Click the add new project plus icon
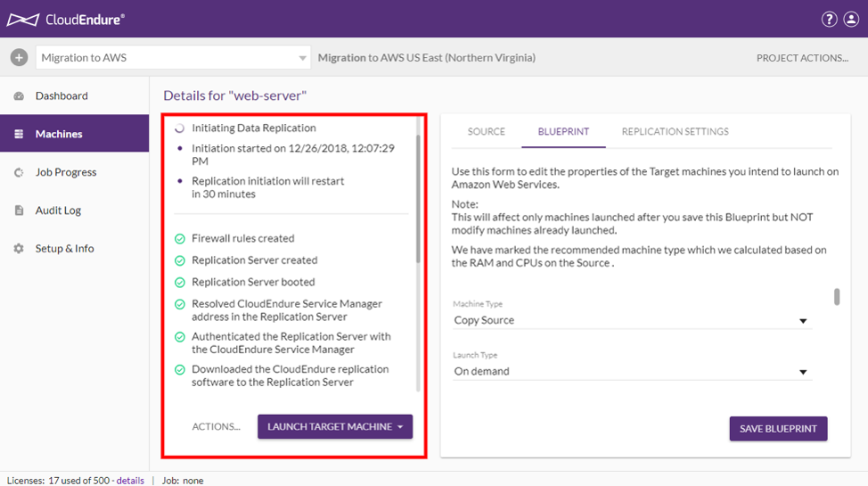 coord(19,58)
